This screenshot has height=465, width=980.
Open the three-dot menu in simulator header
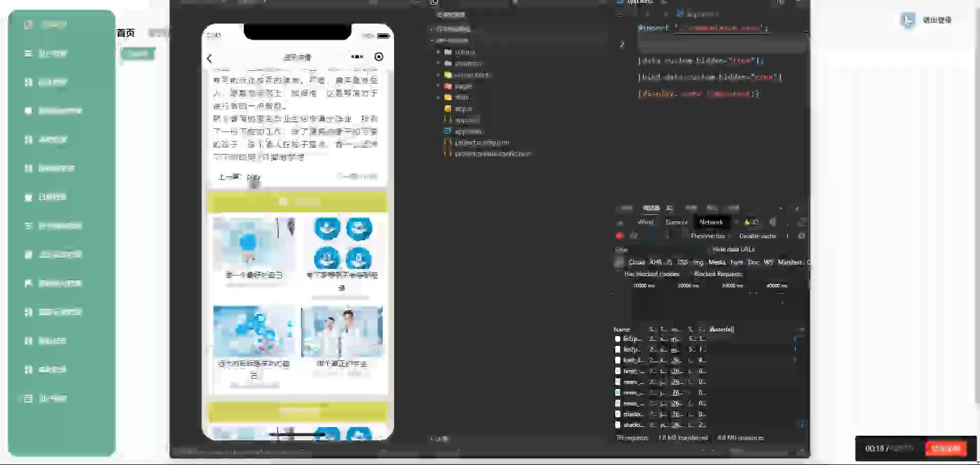[x=357, y=56]
